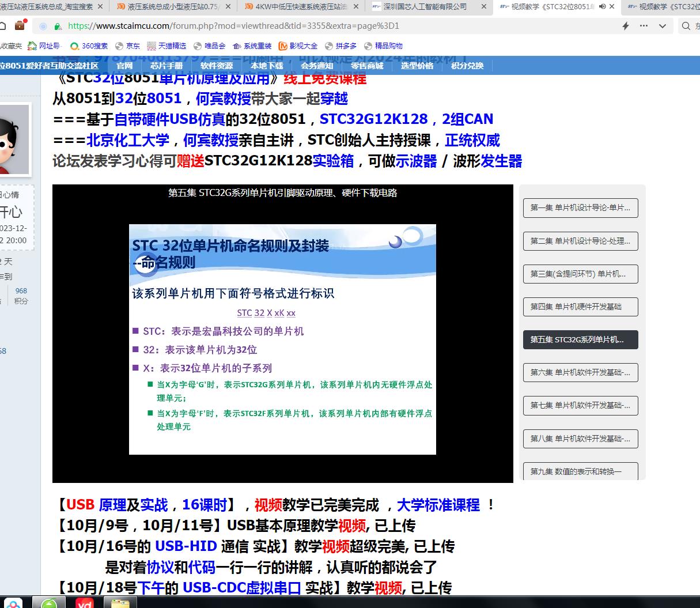This screenshot has width=700, height=608.
Task: Open the red yd app in the taskbar
Action: (85, 602)
